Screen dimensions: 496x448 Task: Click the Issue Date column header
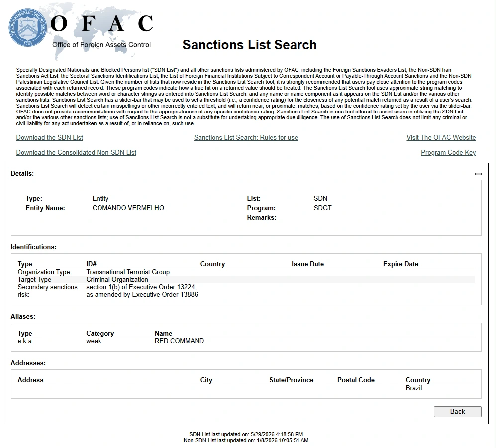(307, 264)
